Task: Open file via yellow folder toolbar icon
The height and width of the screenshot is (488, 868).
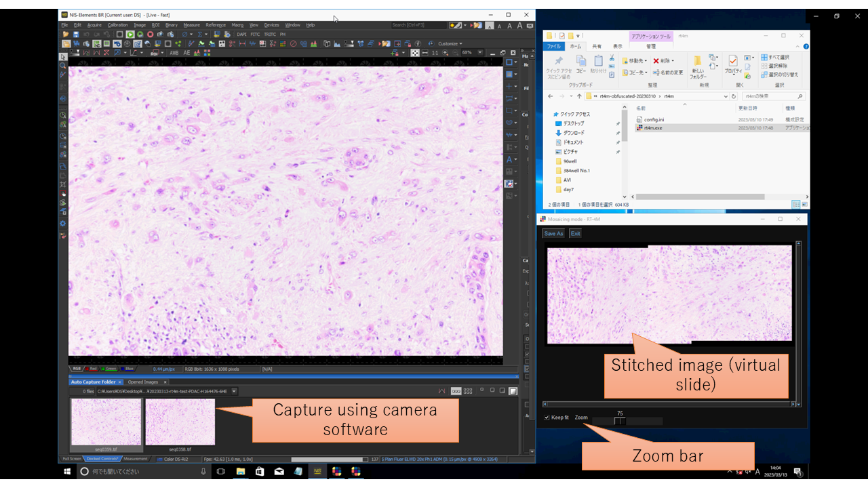Action: pyautogui.click(x=66, y=34)
